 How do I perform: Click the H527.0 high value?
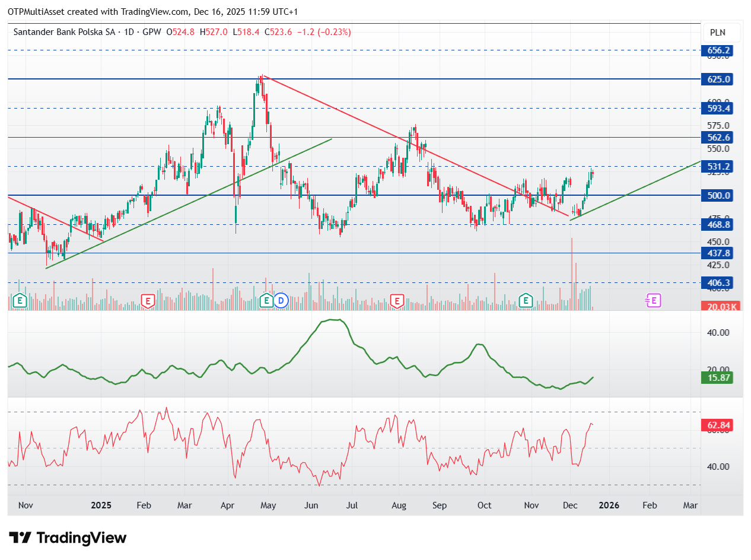pyautogui.click(x=214, y=33)
